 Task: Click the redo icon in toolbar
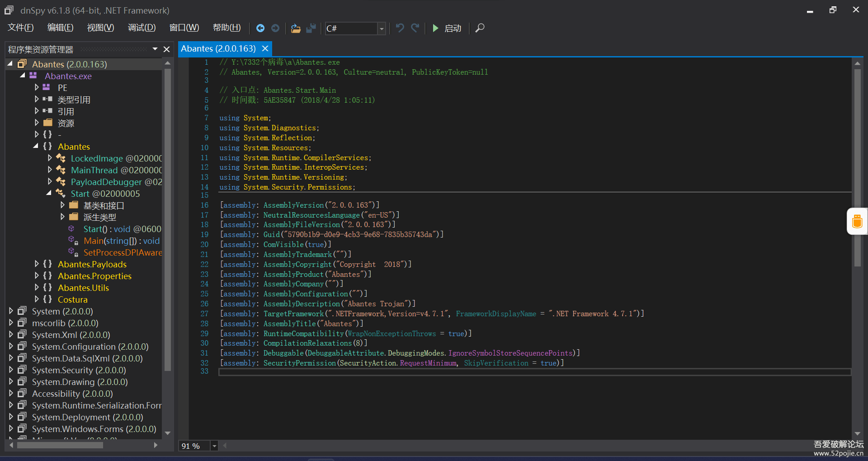[x=415, y=29]
